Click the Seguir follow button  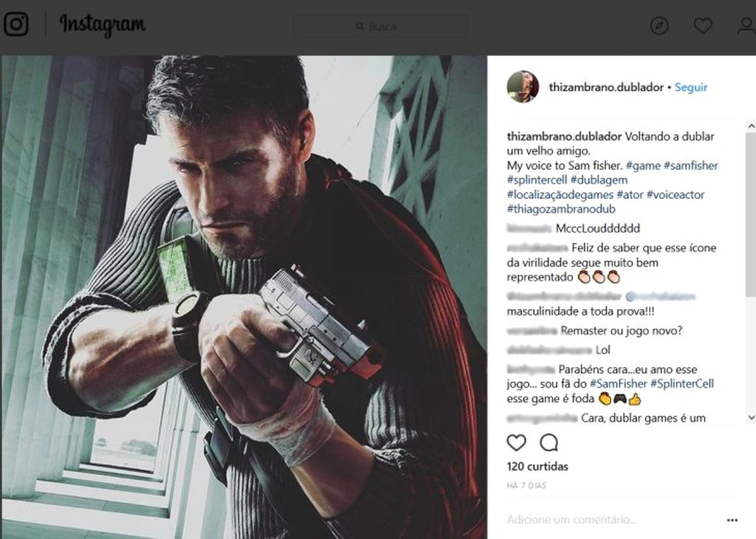click(x=691, y=88)
